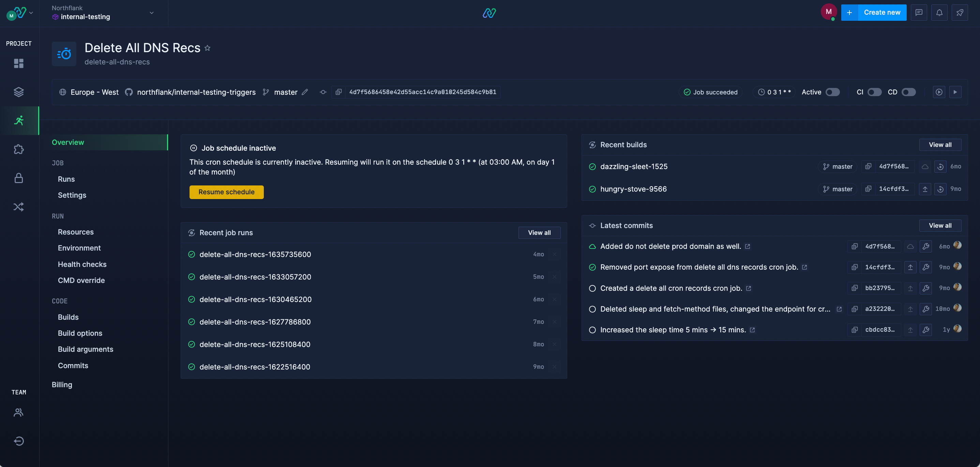This screenshot has height=467, width=980.
Task: Open Commits in side menu
Action: tap(73, 365)
